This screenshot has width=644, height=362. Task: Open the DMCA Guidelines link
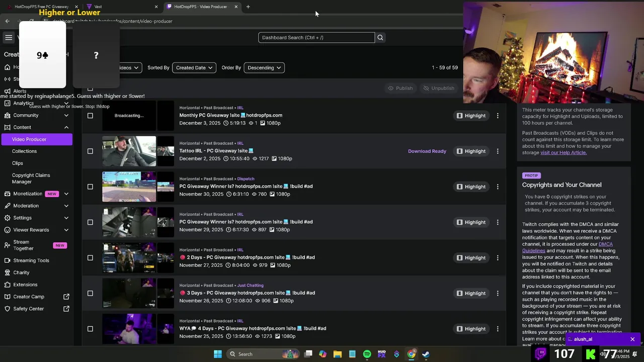[x=567, y=247]
